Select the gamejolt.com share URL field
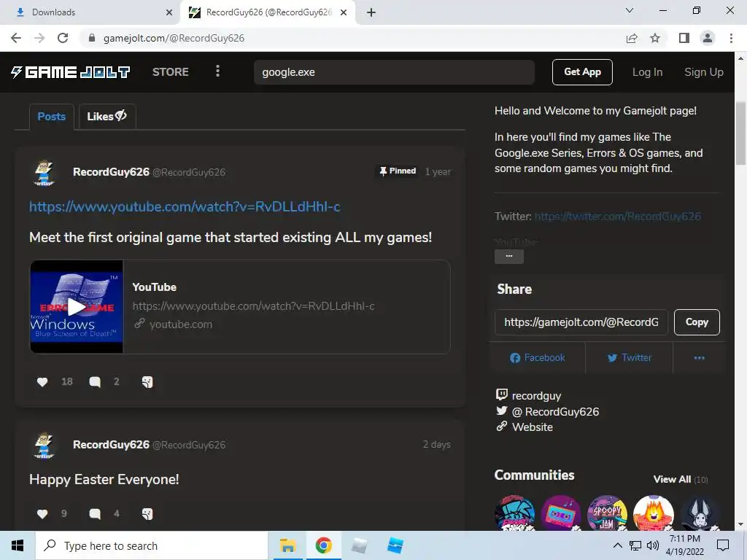 coord(581,322)
